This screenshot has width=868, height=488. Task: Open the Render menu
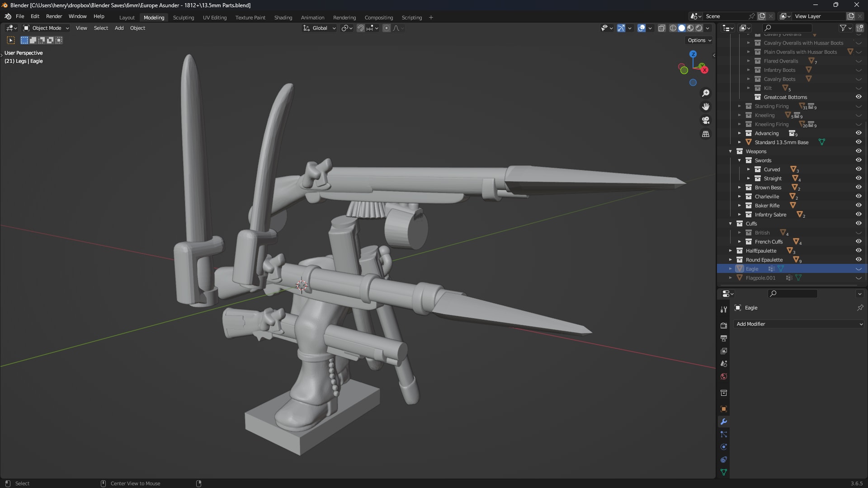click(54, 16)
